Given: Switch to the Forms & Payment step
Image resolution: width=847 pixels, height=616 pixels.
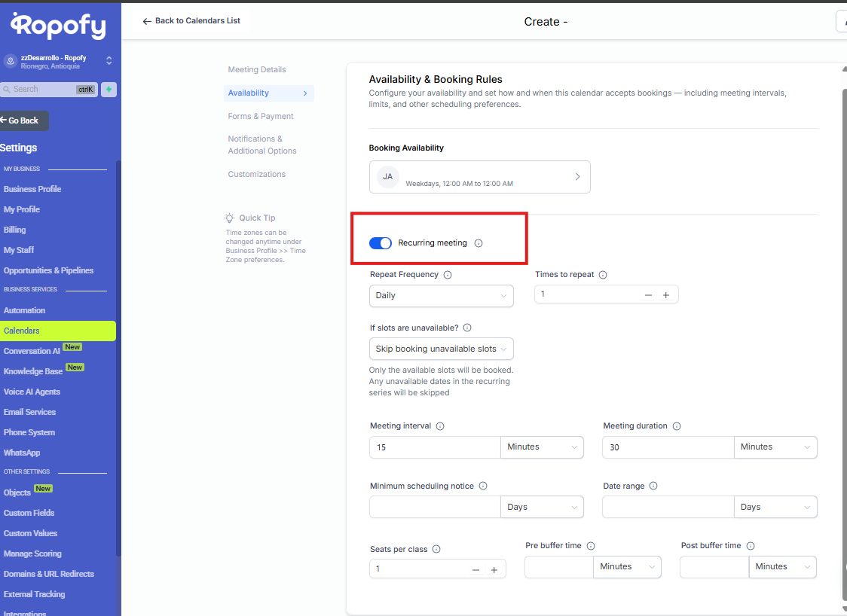Looking at the screenshot, I should [261, 117].
